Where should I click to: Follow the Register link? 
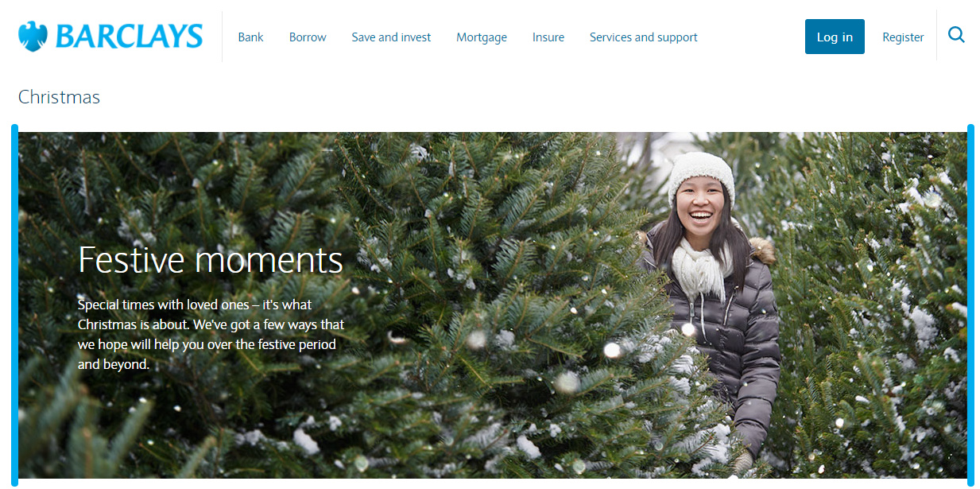click(903, 37)
